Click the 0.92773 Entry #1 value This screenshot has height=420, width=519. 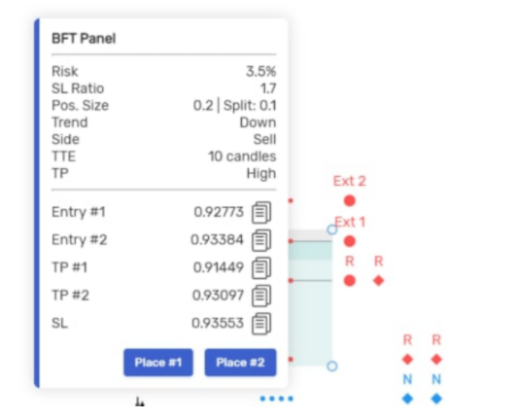click(x=219, y=212)
